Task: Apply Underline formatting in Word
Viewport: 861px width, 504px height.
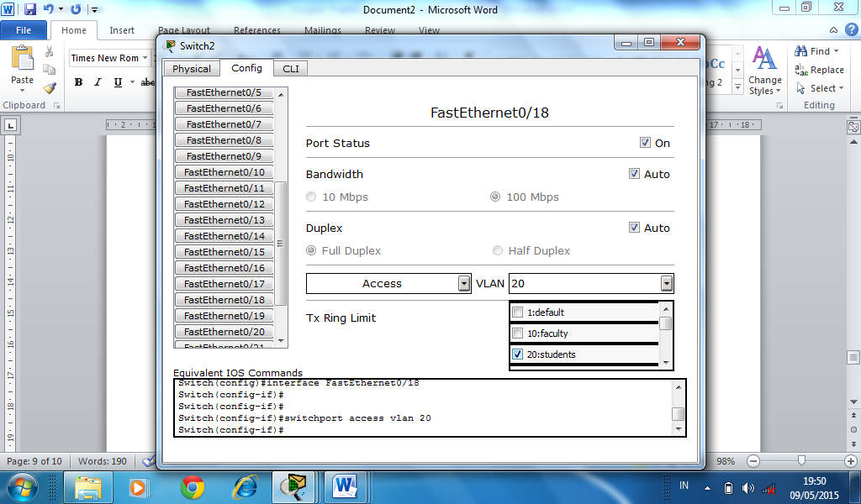Action: coord(118,82)
